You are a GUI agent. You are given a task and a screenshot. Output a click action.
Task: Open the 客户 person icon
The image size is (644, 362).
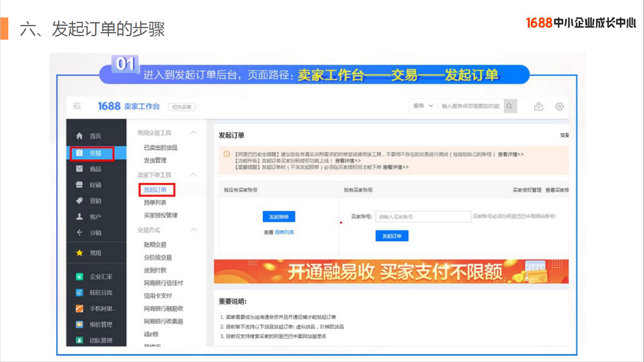80,216
